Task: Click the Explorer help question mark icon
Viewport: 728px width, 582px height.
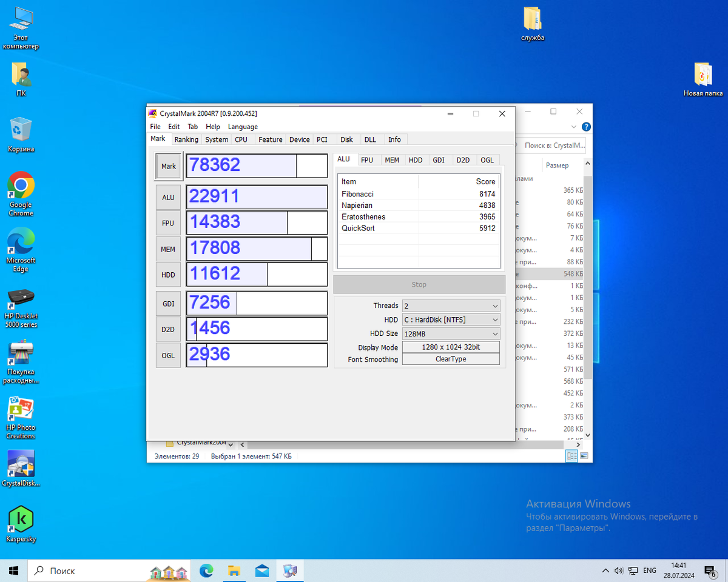Action: (586, 127)
